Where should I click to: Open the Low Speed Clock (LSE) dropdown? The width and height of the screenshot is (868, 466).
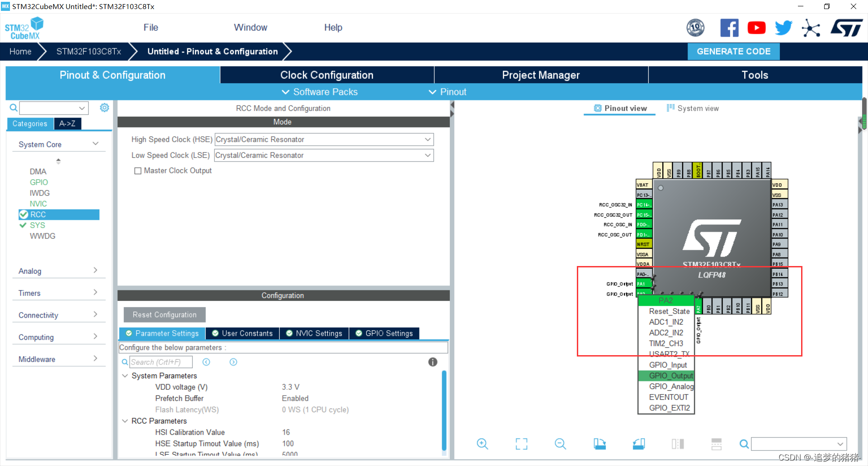[324, 155]
